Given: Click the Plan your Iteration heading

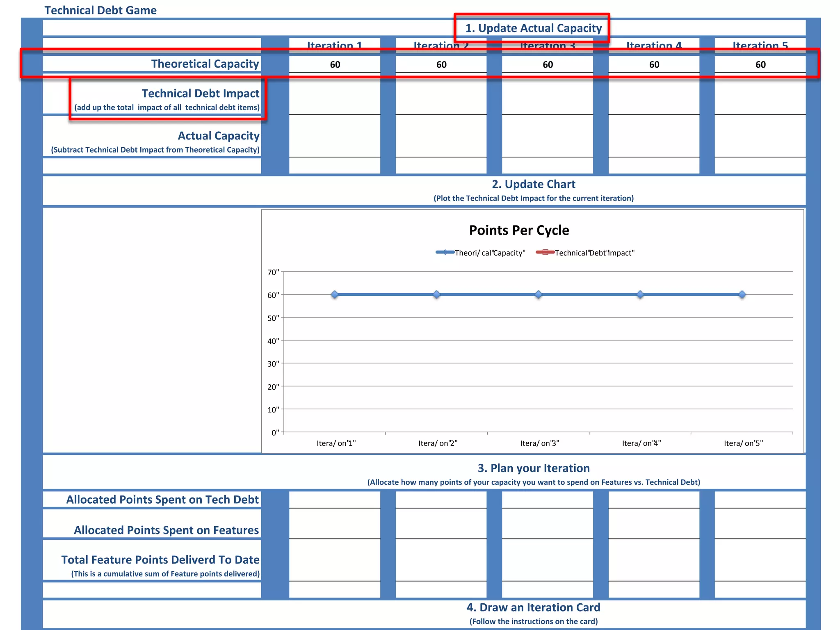Looking at the screenshot, I should [x=533, y=468].
